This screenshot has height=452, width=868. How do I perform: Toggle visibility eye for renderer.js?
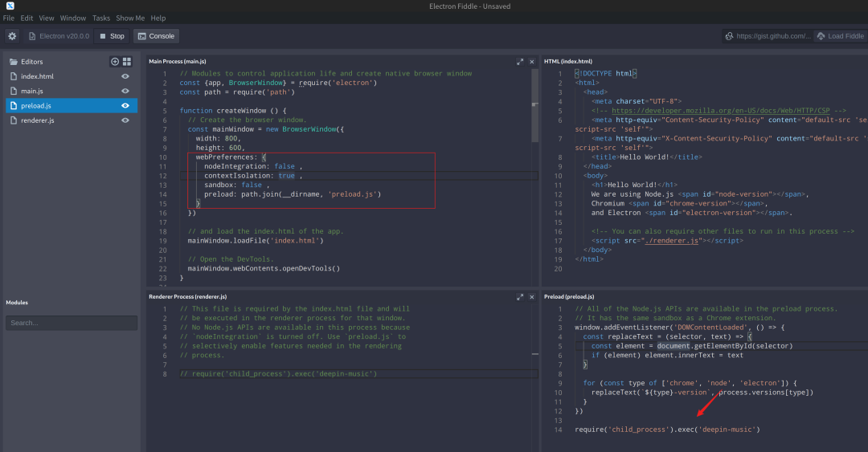(125, 120)
